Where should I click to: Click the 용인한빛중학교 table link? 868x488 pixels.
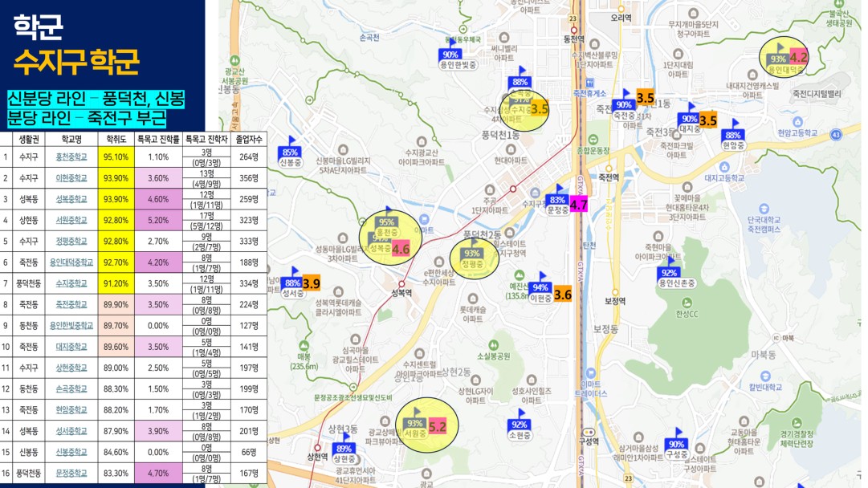[71, 325]
